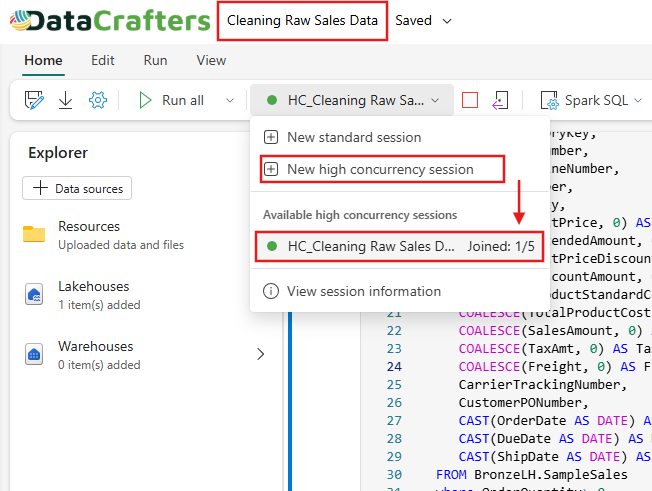Click CAST(OrderDate AS DATE) on line 27

[x=547, y=420]
